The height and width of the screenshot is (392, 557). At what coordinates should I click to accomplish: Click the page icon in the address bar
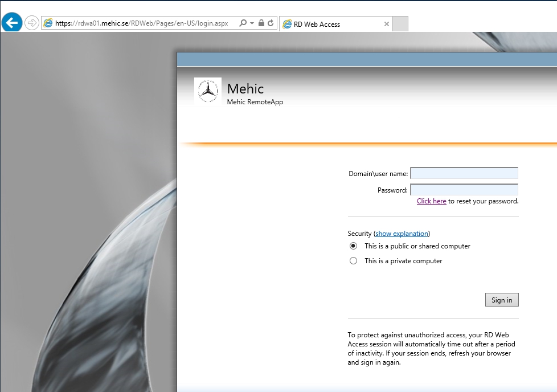(48, 23)
